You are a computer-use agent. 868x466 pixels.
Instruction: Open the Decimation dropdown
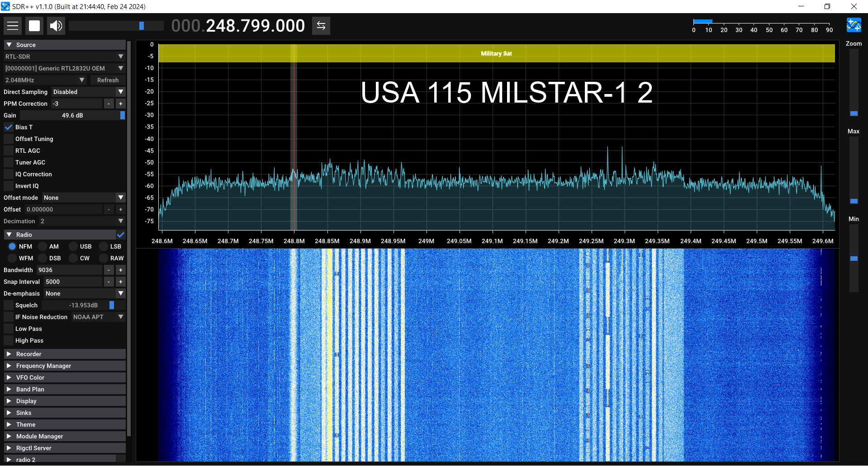tap(82, 221)
